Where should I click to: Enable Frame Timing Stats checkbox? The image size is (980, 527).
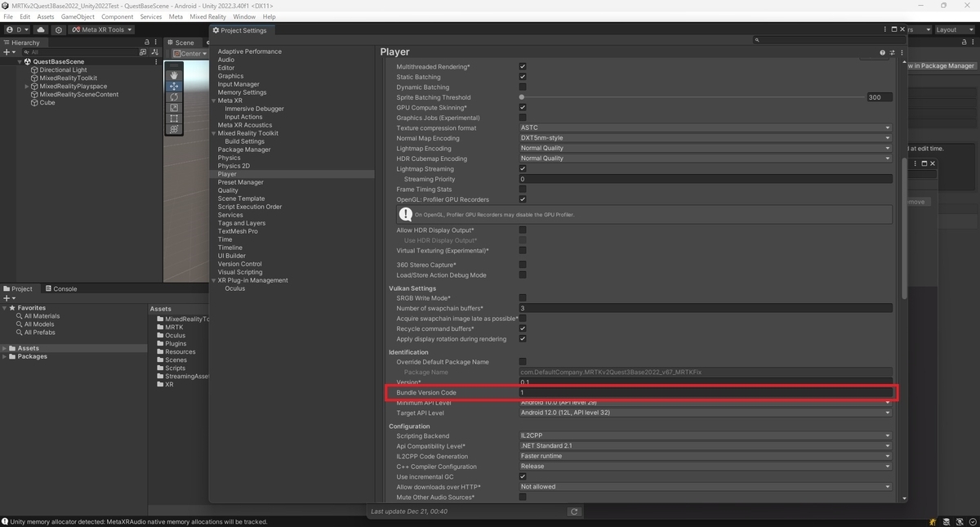pos(523,189)
